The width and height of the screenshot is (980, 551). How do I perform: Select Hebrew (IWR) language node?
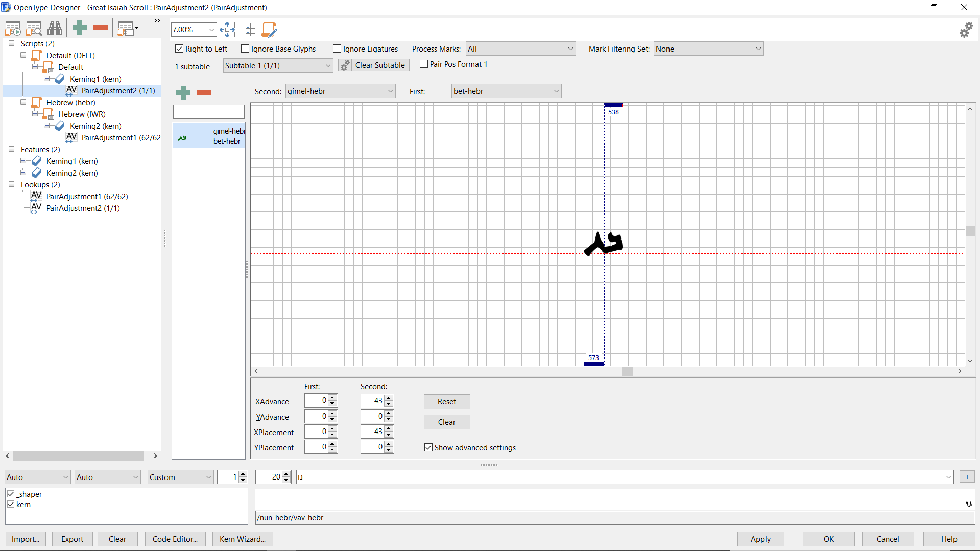(82, 114)
